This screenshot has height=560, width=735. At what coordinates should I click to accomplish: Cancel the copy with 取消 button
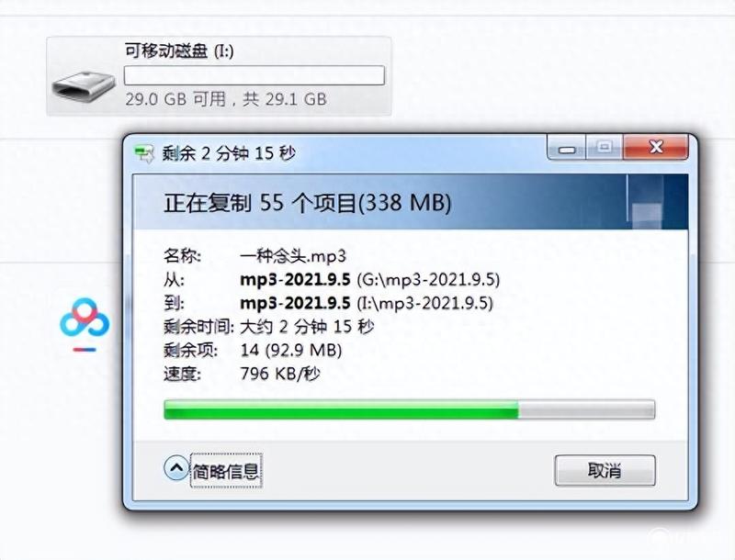(x=605, y=470)
